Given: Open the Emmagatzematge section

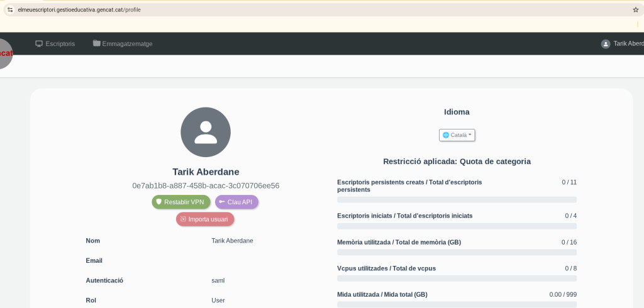Looking at the screenshot, I should click(127, 44).
